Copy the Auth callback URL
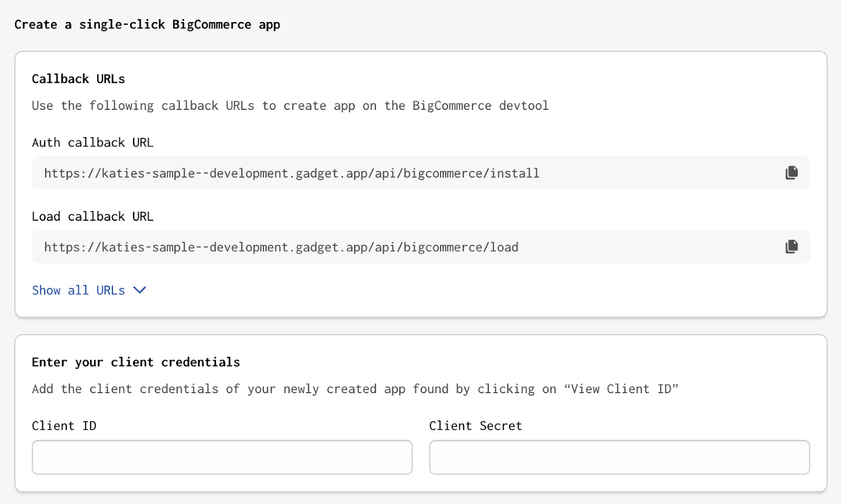The height and width of the screenshot is (504, 841). tap(792, 173)
